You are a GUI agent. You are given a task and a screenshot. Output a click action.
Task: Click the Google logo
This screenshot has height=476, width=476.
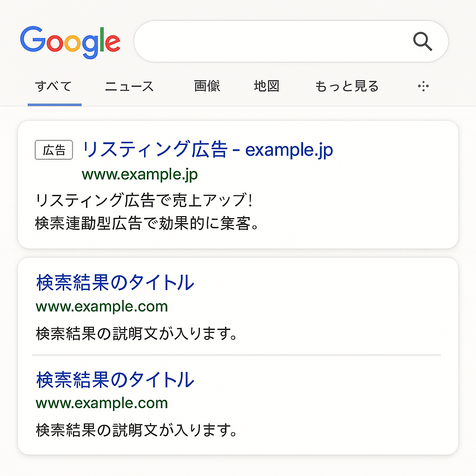coord(70,41)
